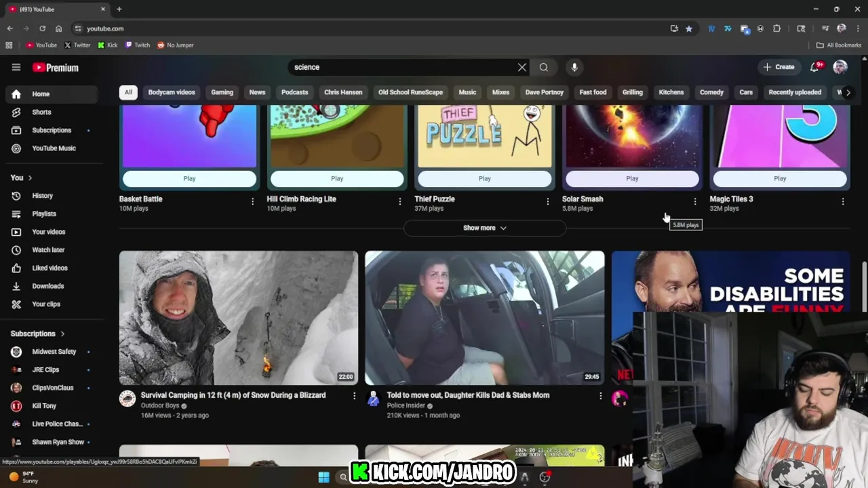Play the Solar Smash game
The image size is (868, 488).
coord(632,178)
